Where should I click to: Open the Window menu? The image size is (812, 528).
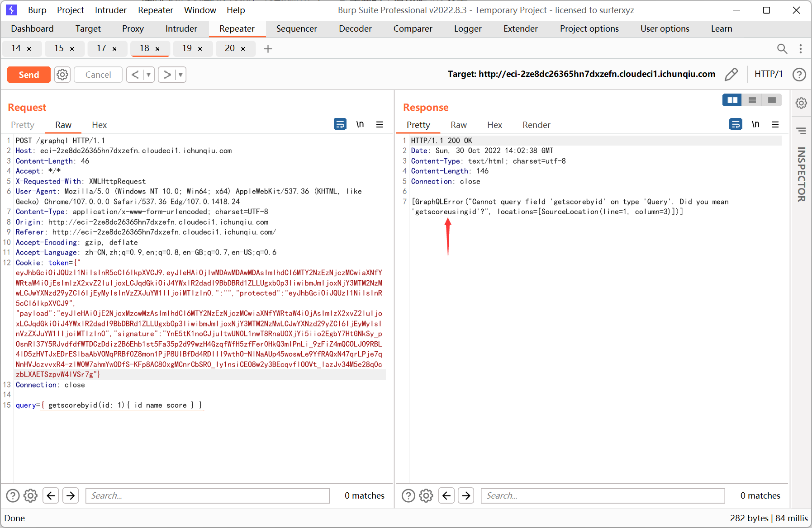point(200,10)
